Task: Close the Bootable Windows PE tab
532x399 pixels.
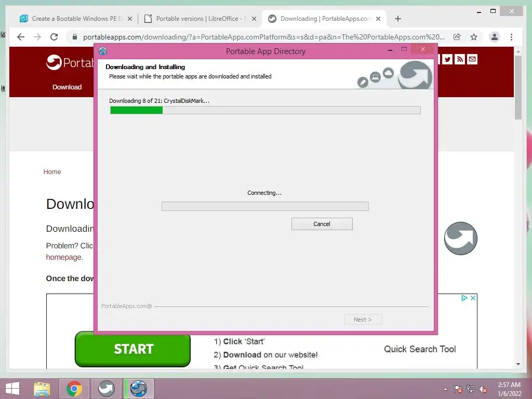Action: coord(129,19)
